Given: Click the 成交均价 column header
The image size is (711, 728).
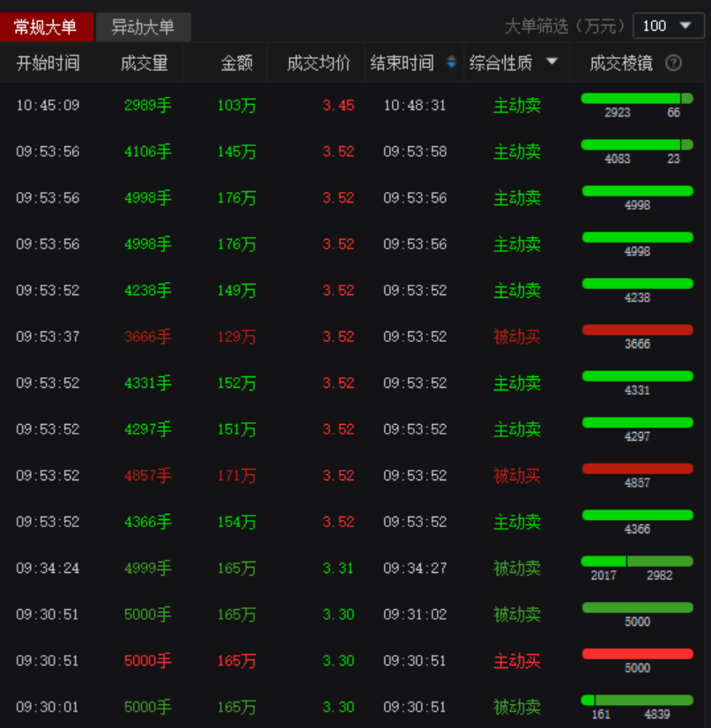Looking at the screenshot, I should (x=318, y=63).
